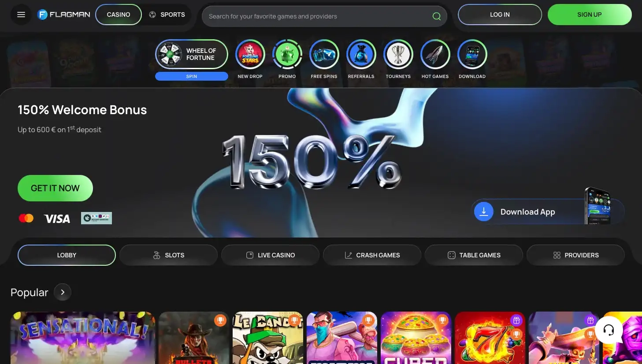This screenshot has height=364, width=642.
Task: Select the Slots category tab
Action: 168,255
